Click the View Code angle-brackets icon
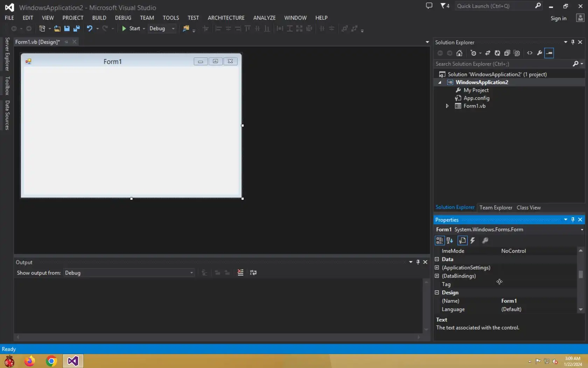This screenshot has height=368, width=588. (x=530, y=53)
